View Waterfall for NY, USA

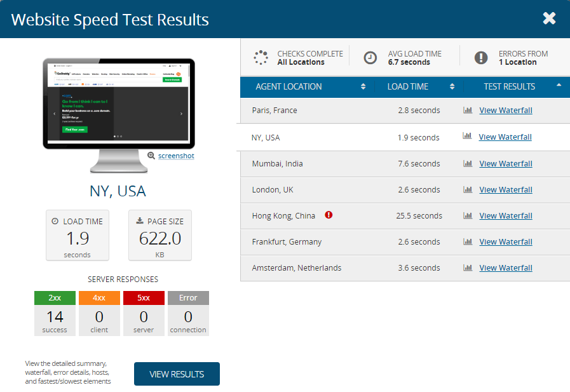tap(505, 137)
